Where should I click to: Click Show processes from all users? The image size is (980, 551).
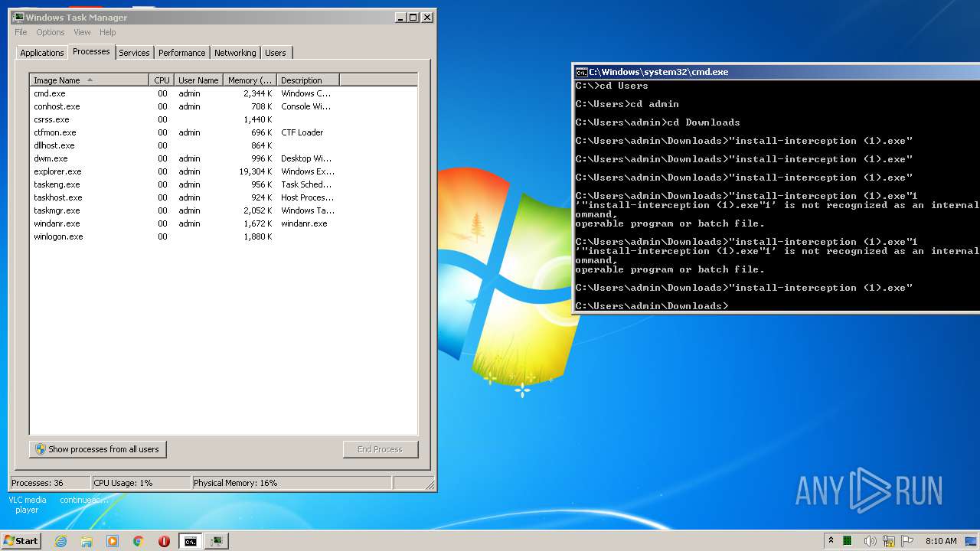coord(98,449)
